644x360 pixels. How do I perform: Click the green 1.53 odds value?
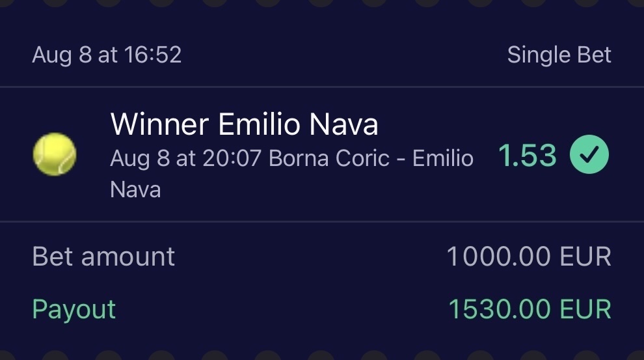click(528, 156)
